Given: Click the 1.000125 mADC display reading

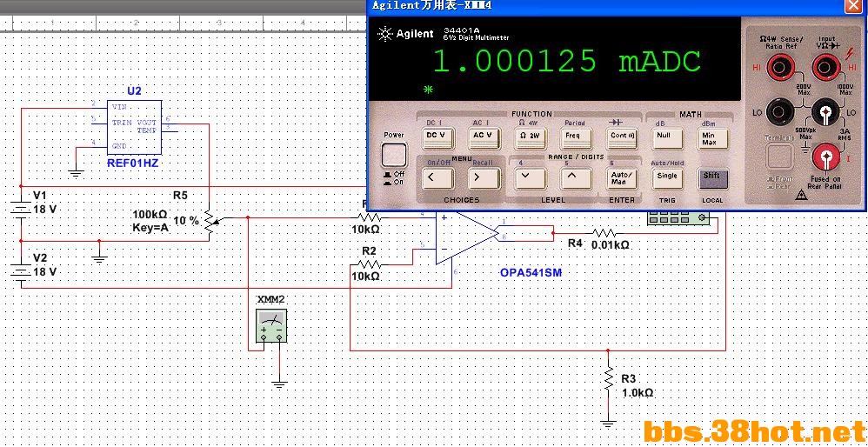Looking at the screenshot, I should (566, 62).
